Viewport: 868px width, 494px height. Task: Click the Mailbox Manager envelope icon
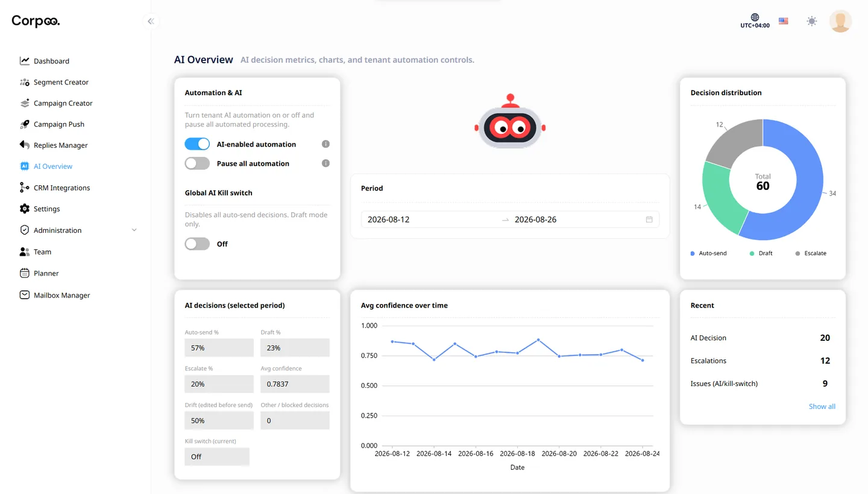[24, 295]
